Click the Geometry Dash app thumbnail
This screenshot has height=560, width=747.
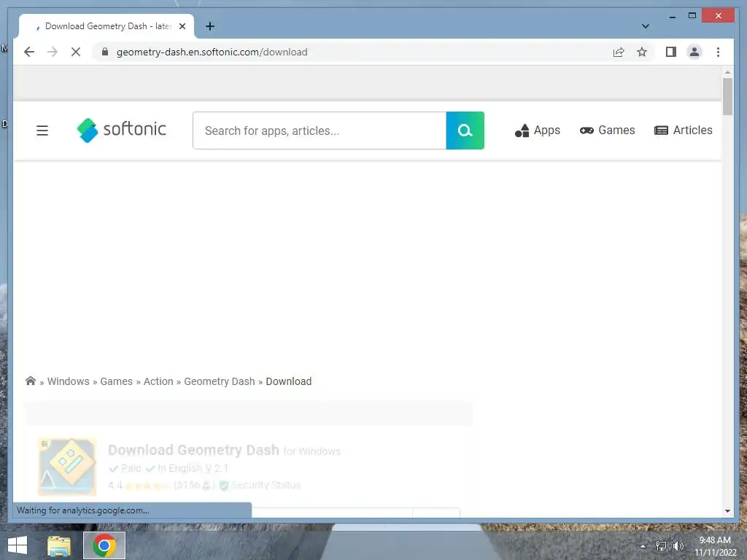pyautogui.click(x=67, y=467)
